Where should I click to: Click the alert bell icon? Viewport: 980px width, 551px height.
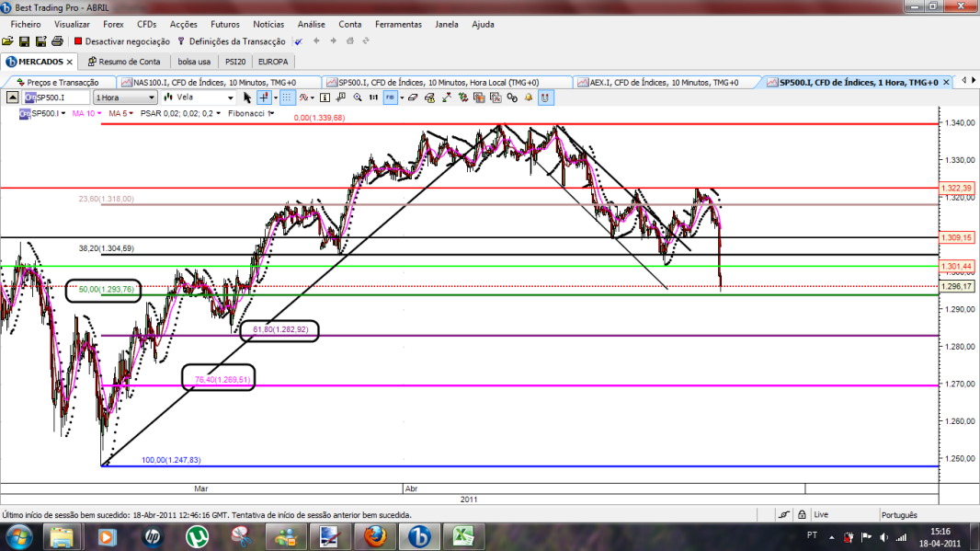(529, 98)
